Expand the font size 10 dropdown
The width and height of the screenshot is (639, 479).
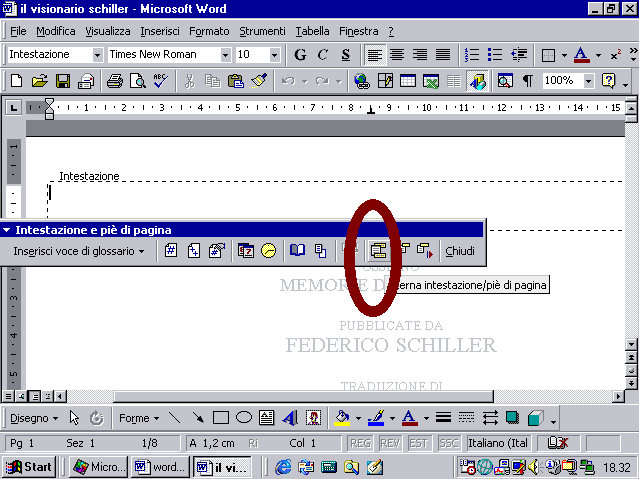coord(275,55)
